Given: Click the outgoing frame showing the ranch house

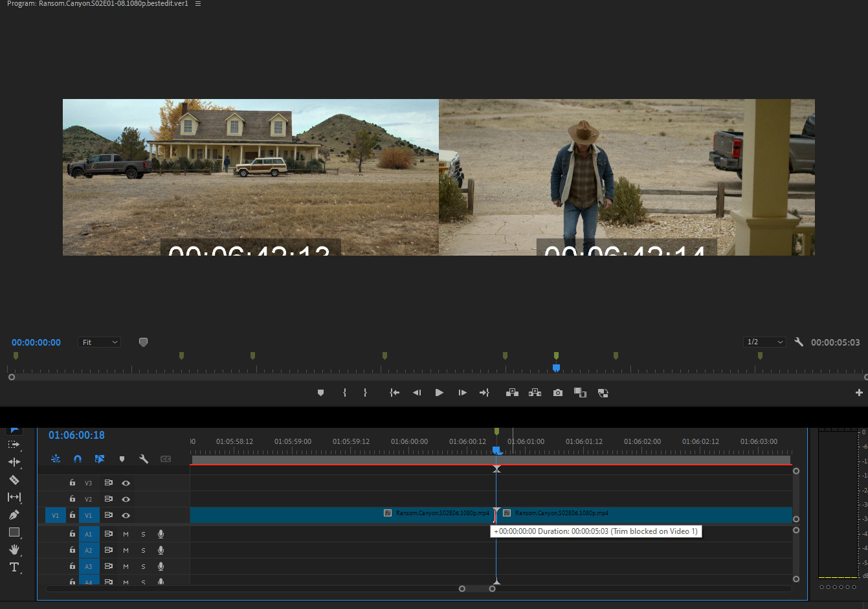Looking at the screenshot, I should tap(250, 177).
